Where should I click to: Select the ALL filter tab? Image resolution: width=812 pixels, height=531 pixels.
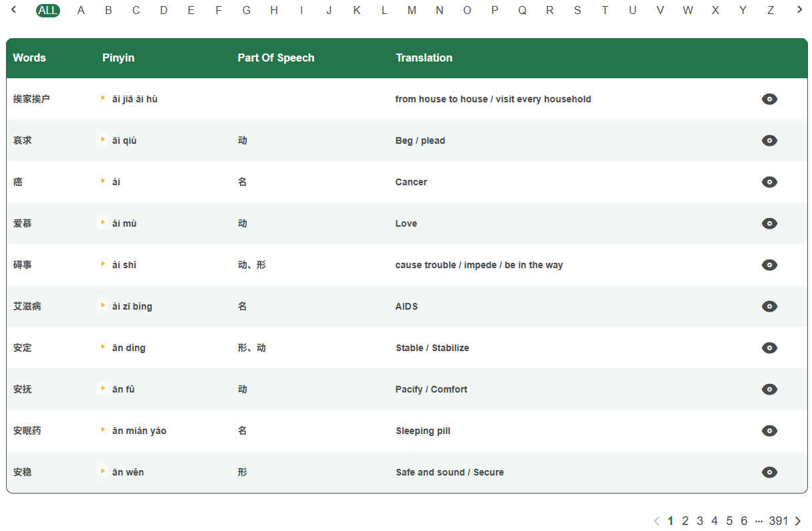pyautogui.click(x=47, y=10)
